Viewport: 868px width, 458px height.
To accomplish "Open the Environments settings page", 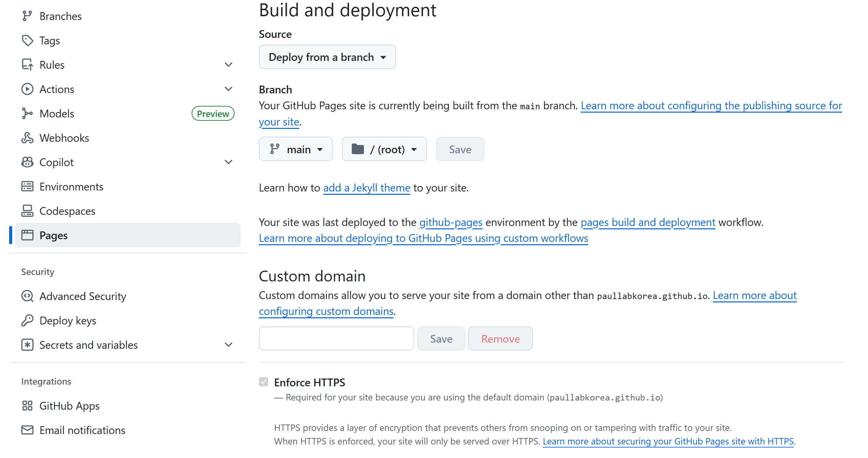I will (71, 187).
